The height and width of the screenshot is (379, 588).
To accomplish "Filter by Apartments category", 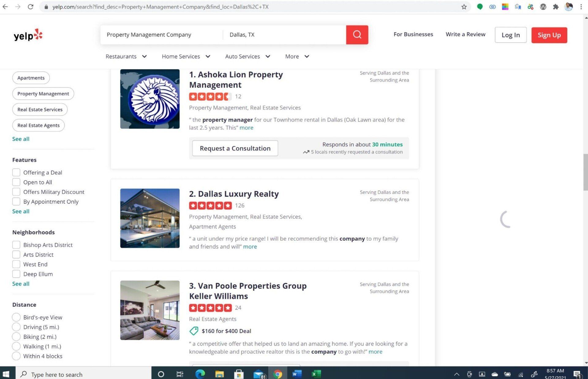I will (31, 78).
